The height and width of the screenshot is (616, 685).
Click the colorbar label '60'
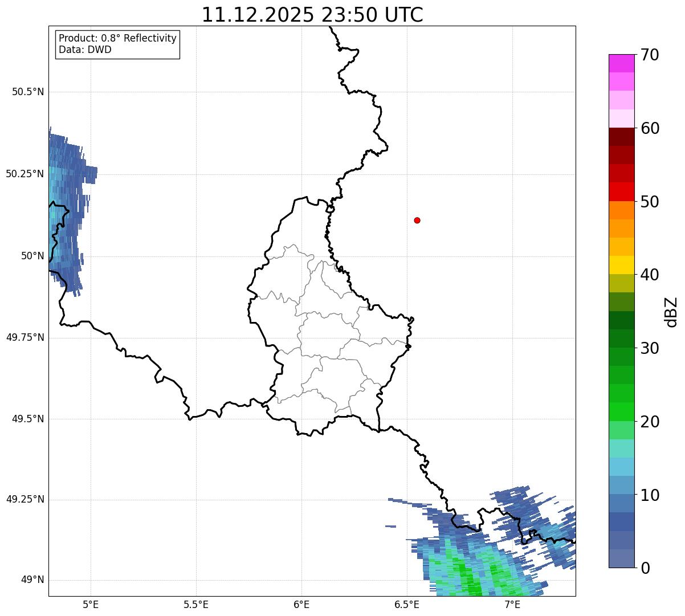[650, 128]
